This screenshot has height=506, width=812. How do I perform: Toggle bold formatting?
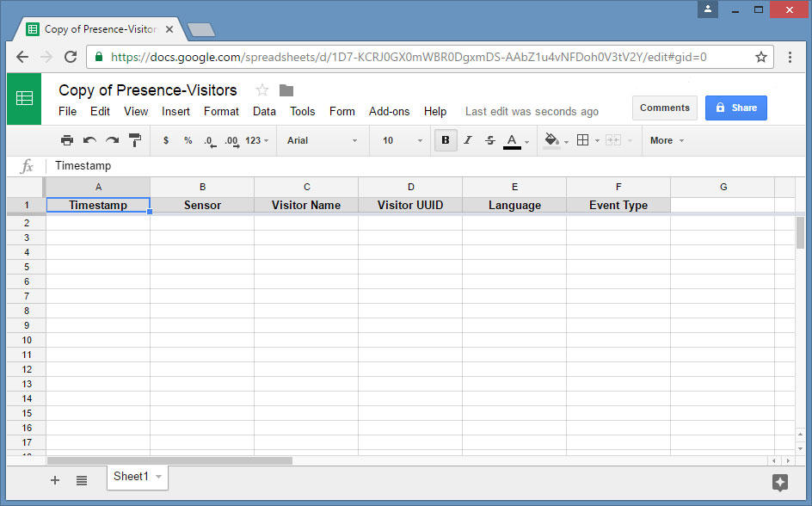pyautogui.click(x=446, y=140)
